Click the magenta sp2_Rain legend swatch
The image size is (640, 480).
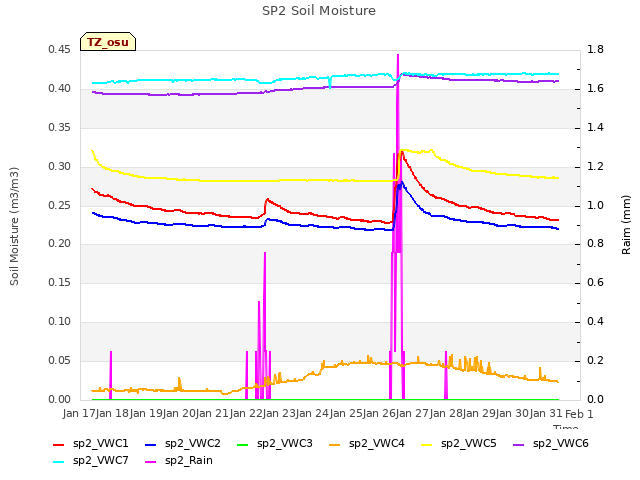click(x=151, y=462)
